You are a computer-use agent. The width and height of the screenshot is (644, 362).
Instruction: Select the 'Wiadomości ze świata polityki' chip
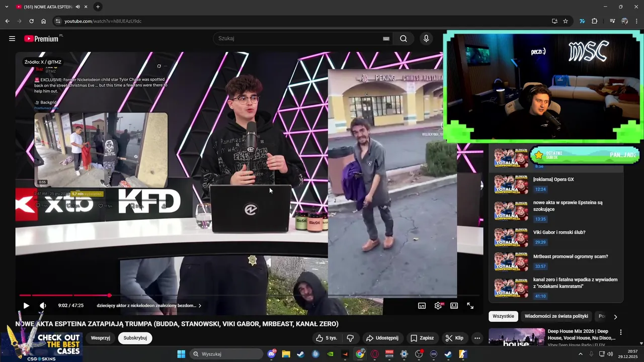click(556, 316)
